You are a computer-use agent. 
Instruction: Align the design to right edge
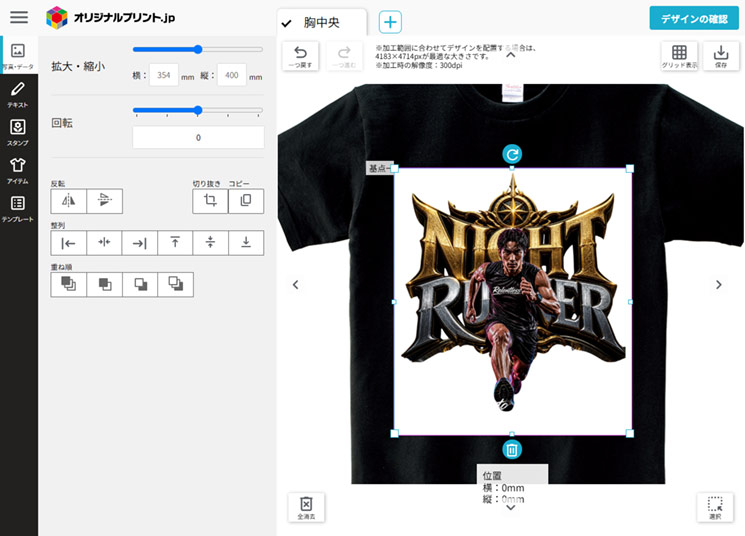click(140, 243)
